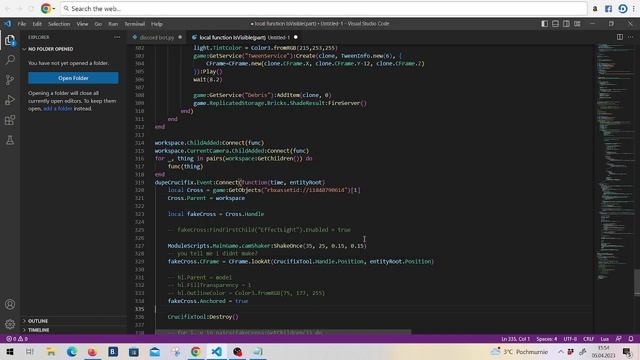This screenshot has width=640, height=360.
Task: Click the weather widget in taskbar
Action: (519, 351)
